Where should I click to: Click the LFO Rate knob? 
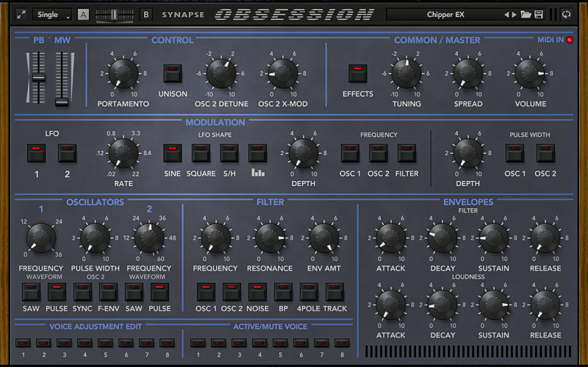click(123, 153)
